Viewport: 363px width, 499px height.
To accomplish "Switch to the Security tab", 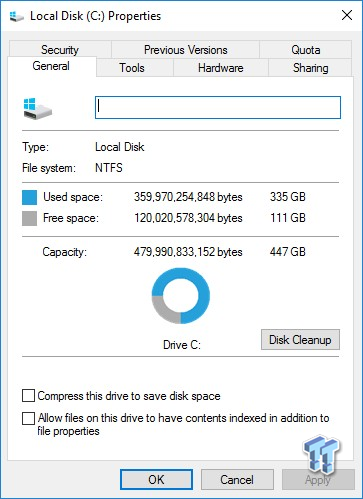I will pos(60,50).
